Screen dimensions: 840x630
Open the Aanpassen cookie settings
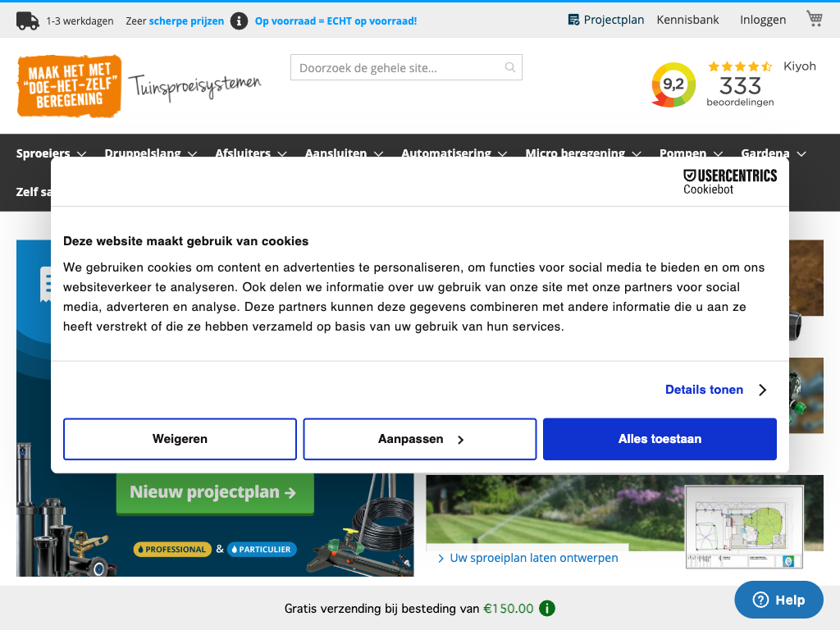tap(420, 439)
